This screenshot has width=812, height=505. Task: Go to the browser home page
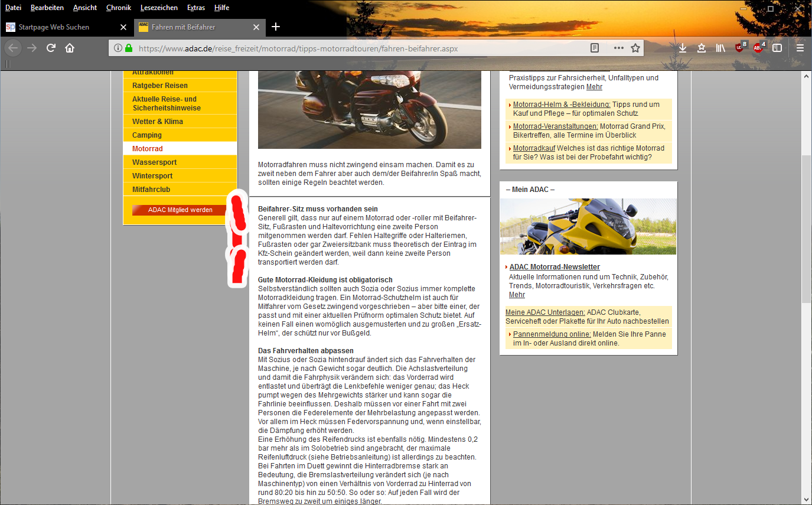pos(70,48)
